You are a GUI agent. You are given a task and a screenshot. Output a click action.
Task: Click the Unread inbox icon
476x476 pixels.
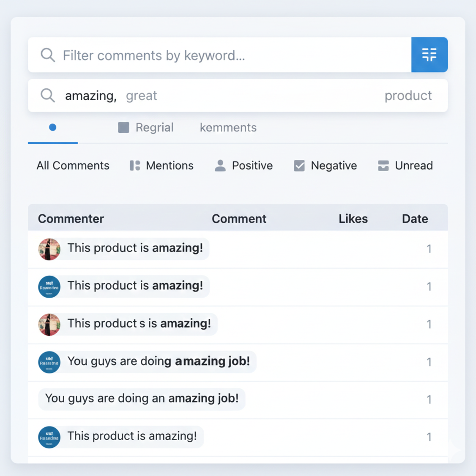(x=383, y=166)
